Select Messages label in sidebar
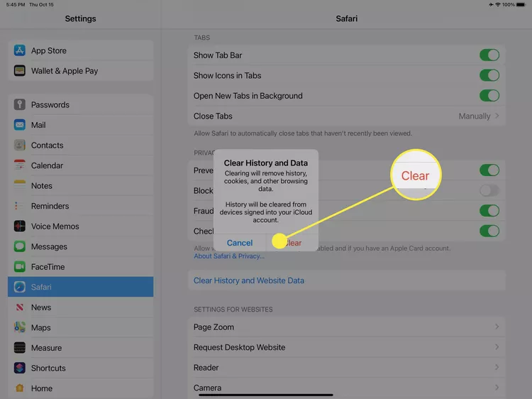Screen dimensions: 532x399 (49, 246)
